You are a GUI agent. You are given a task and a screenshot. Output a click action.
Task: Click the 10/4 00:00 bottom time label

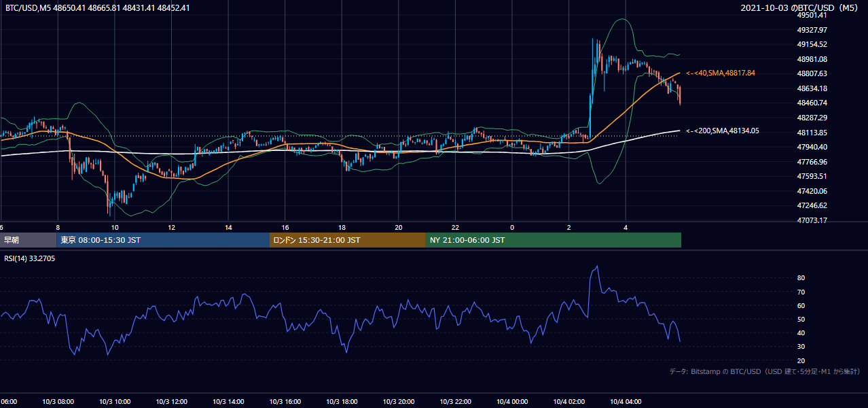coord(512,402)
